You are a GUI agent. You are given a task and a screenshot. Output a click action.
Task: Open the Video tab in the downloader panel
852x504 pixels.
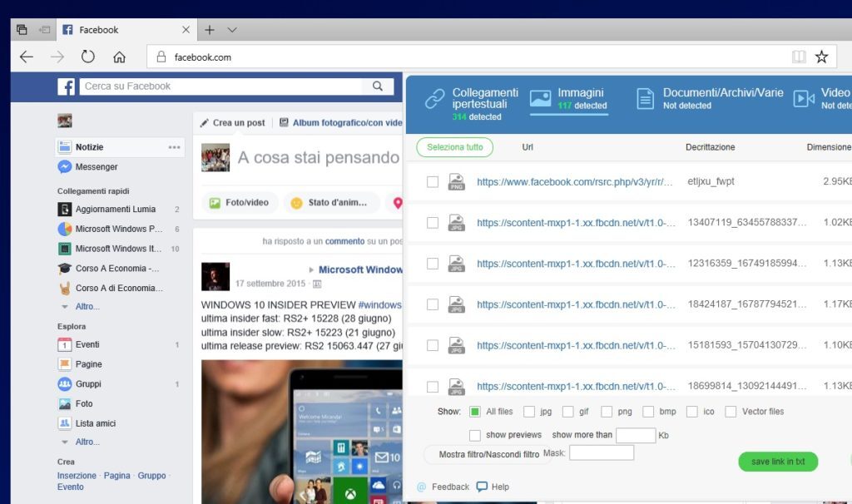tap(821, 99)
